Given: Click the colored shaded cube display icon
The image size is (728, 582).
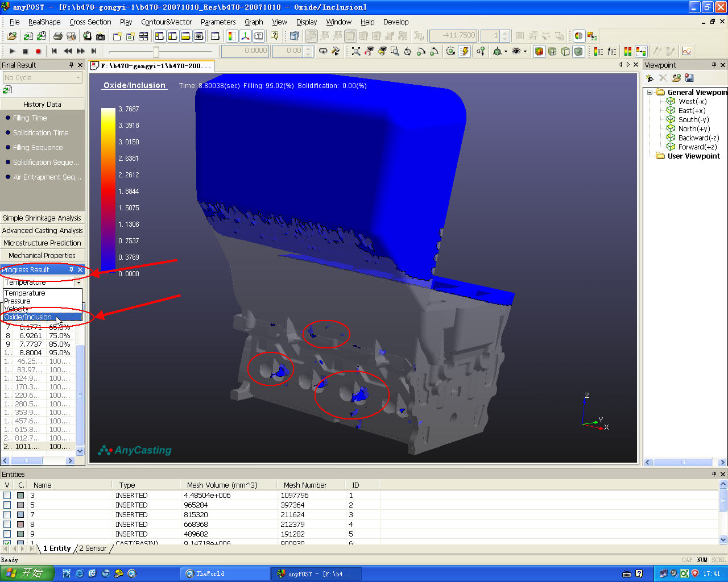Looking at the screenshot, I should [x=539, y=51].
